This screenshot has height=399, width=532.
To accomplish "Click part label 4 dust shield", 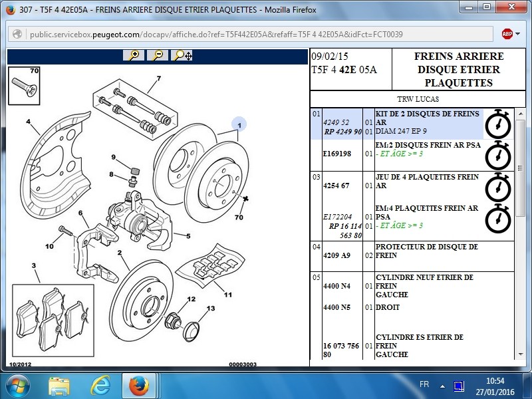I will pyautogui.click(x=28, y=121).
